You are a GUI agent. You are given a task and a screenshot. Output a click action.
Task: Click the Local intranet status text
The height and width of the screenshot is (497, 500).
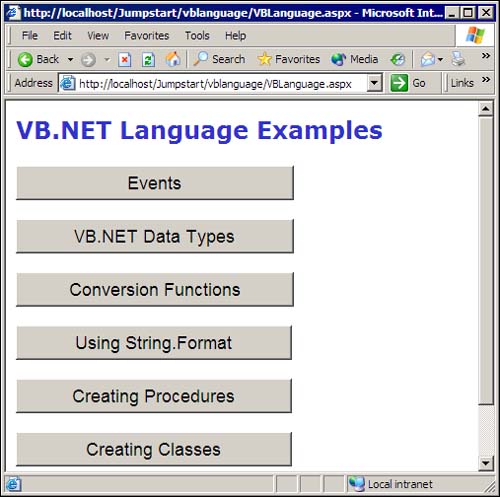(x=400, y=484)
